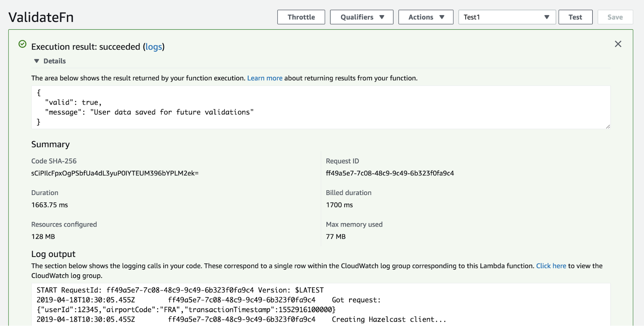
Task: Click the Qualifiers dropdown arrow icon
Action: coord(382,17)
